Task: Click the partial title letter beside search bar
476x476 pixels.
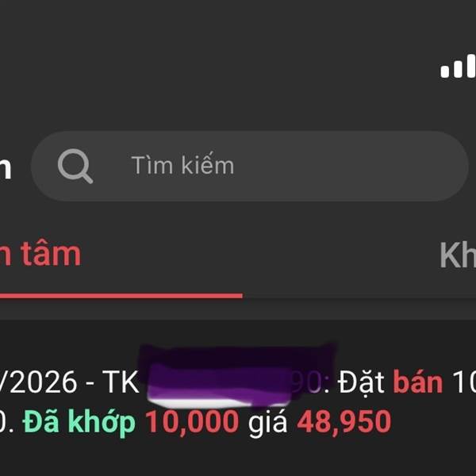Action: point(6,170)
